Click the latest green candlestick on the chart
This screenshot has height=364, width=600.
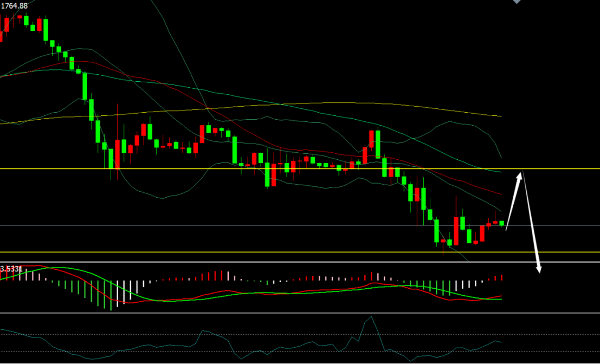[502, 223]
